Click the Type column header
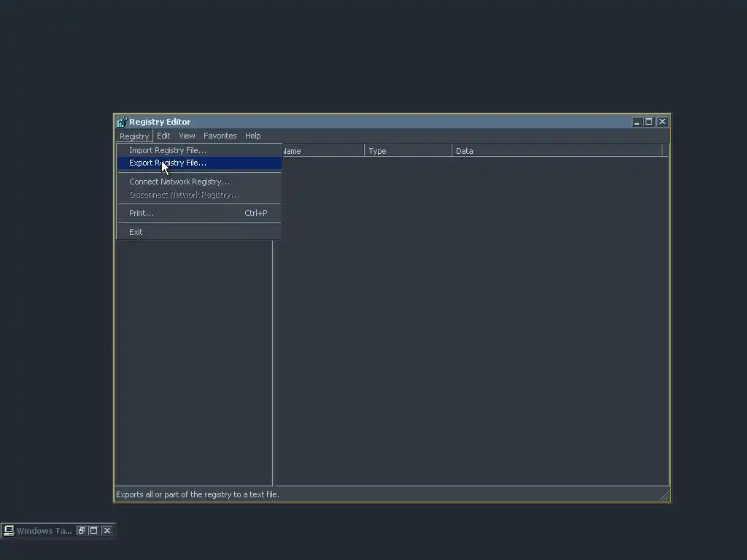 click(409, 151)
